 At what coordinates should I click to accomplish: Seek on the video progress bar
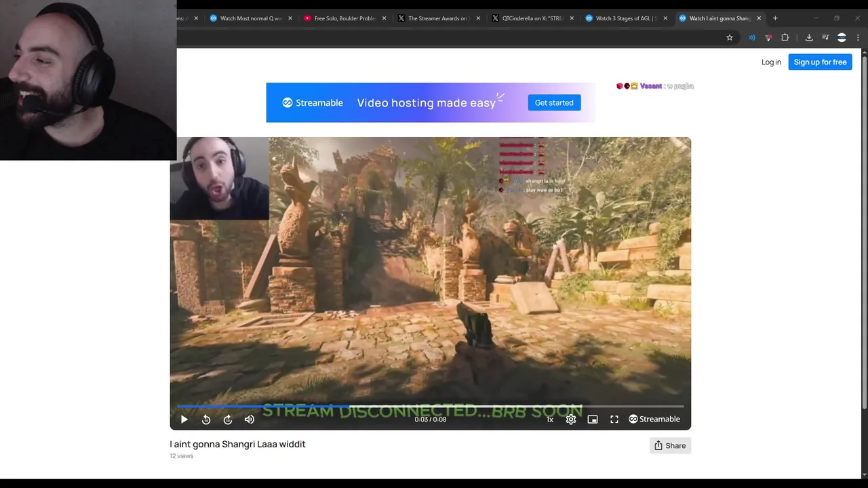pos(431,406)
